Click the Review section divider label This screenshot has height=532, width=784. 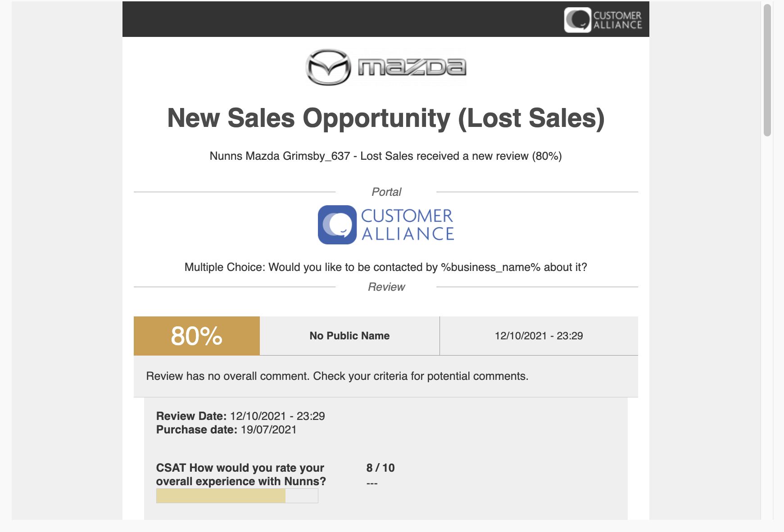coord(386,287)
